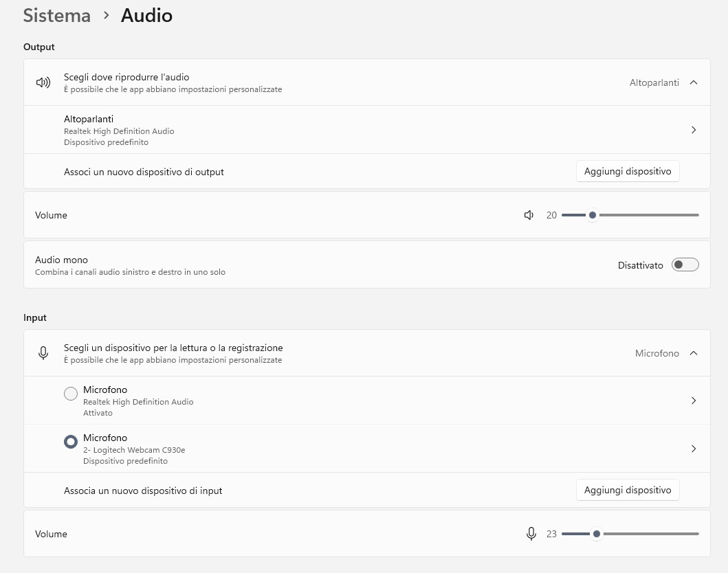
Task: Go back to Sistema breadcrumb
Action: (57, 15)
